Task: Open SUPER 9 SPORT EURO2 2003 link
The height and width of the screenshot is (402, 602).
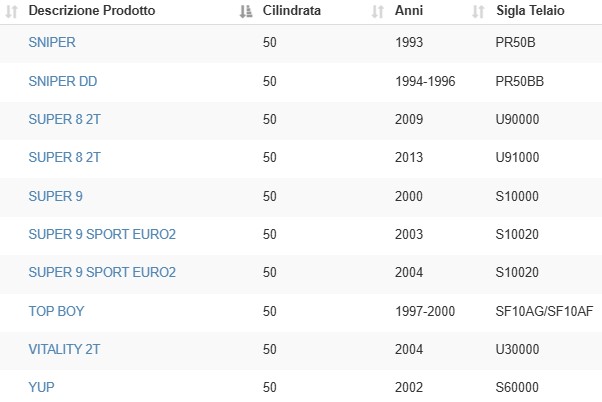Action: (x=102, y=234)
